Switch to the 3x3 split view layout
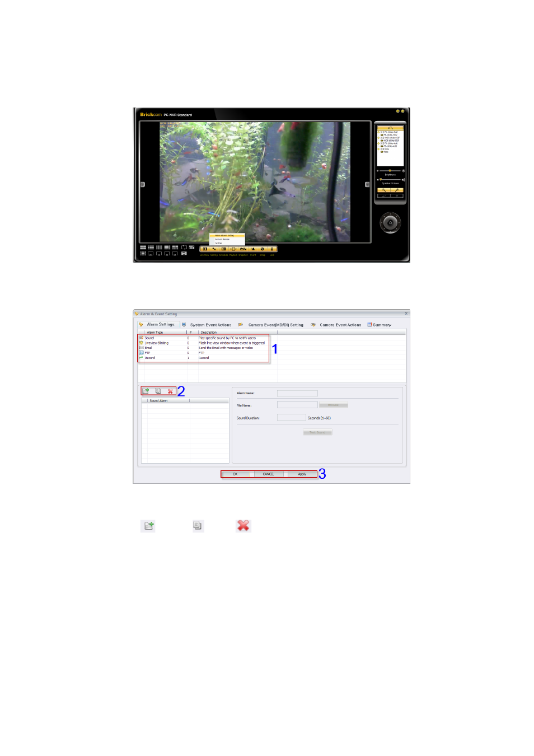Screen dimensions: 534x756 [151, 248]
